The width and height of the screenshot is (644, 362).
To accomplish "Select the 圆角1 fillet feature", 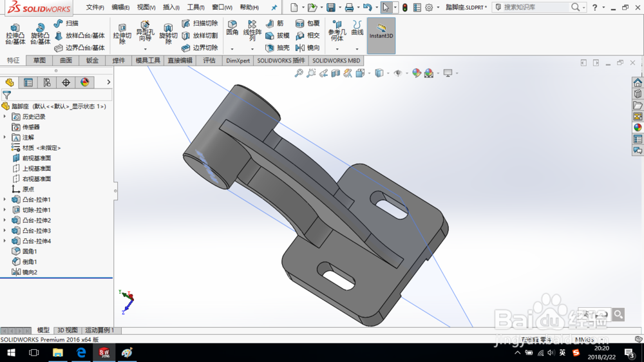I will pyautogui.click(x=24, y=251).
